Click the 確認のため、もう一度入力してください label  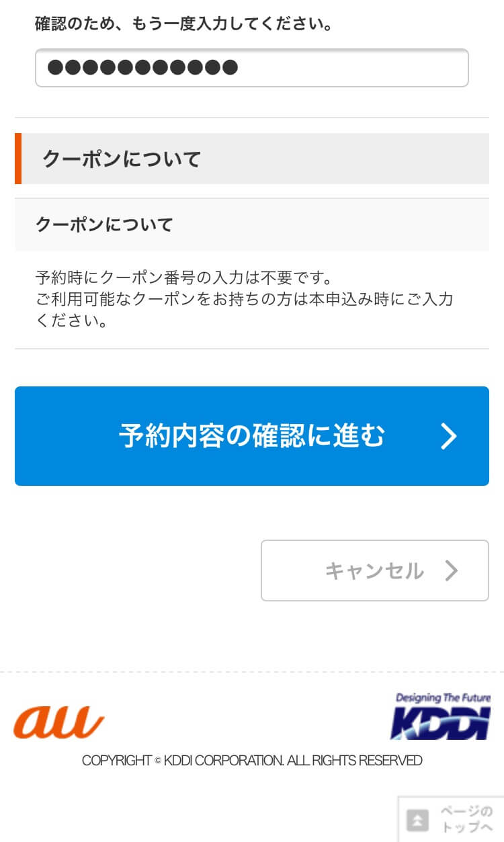coord(183,24)
